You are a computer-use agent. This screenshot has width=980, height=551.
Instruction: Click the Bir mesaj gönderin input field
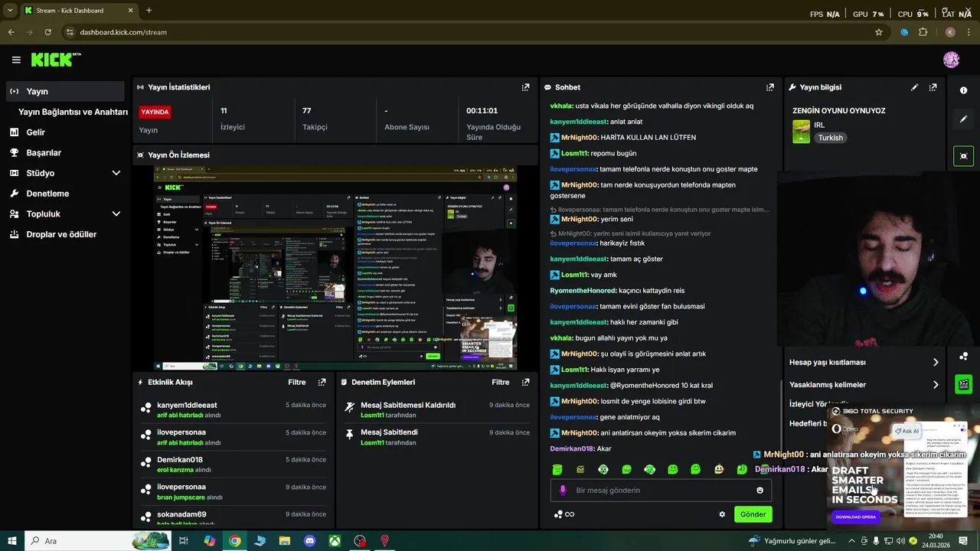tap(661, 491)
